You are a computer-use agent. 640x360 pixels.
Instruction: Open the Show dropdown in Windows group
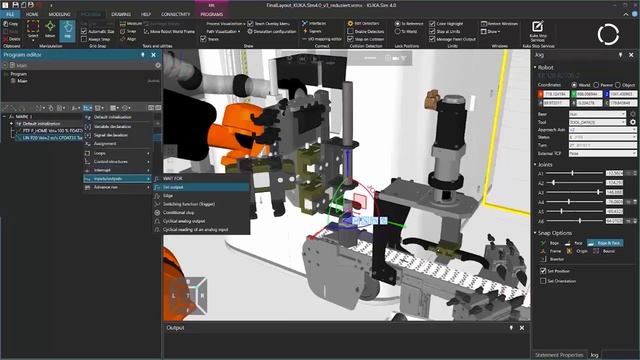click(x=490, y=31)
